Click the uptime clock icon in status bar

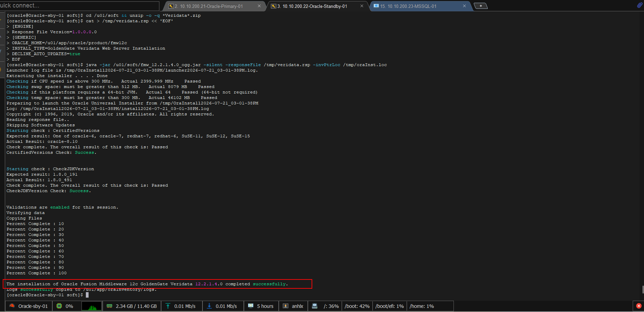click(251, 306)
